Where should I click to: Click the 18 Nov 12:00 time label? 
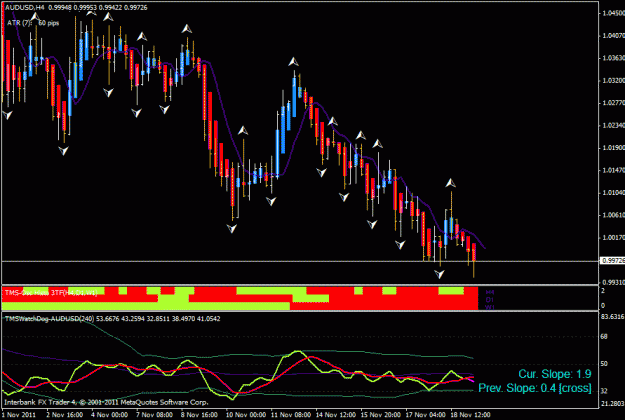tap(470, 415)
